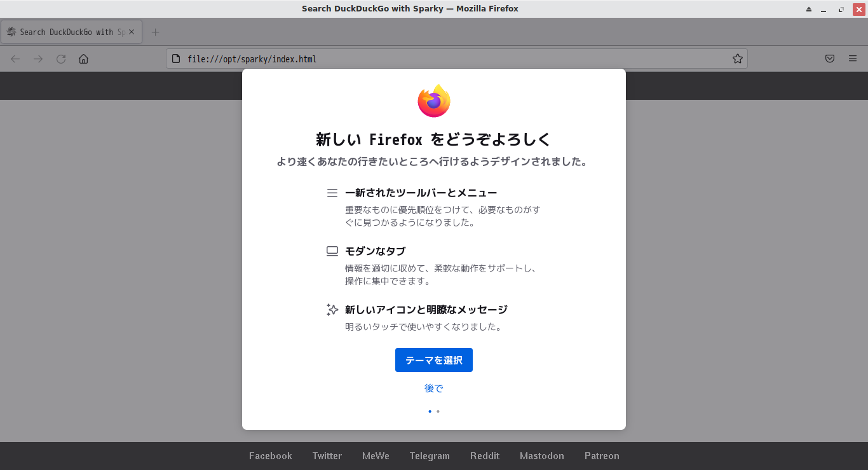
Task: Open the Telegram footer link
Action: pos(430,456)
